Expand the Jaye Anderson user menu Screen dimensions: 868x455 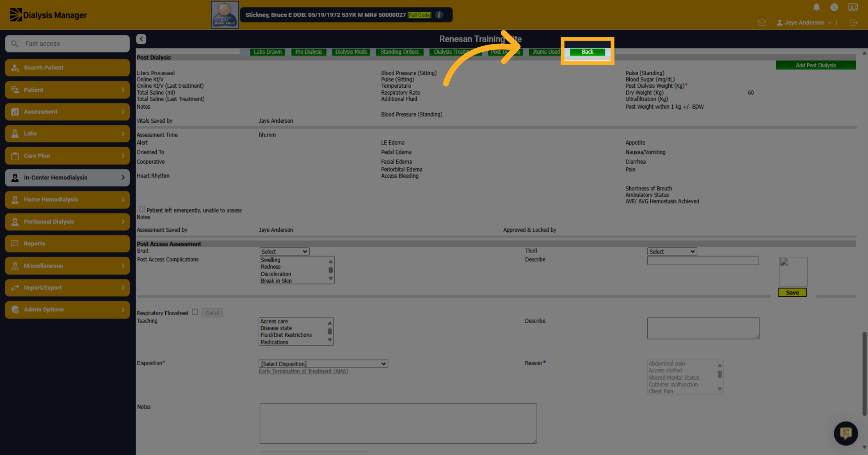point(804,23)
